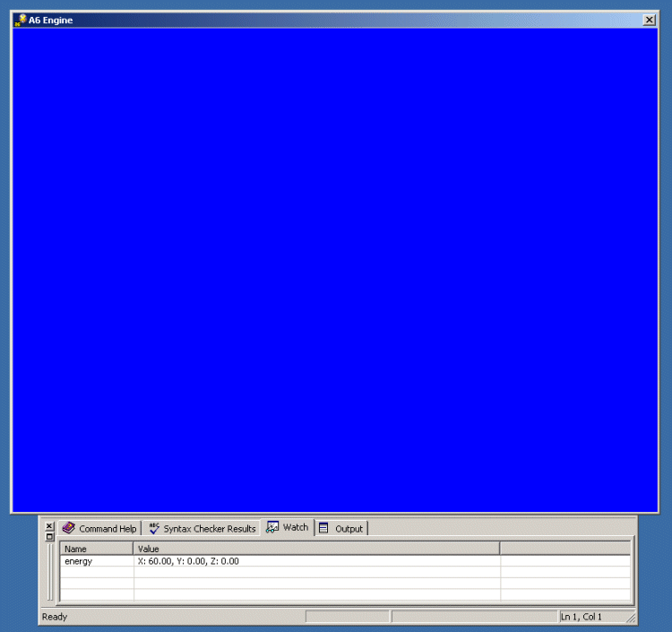Close the bottom panel with small X
672x632 pixels.
pyautogui.click(x=49, y=526)
